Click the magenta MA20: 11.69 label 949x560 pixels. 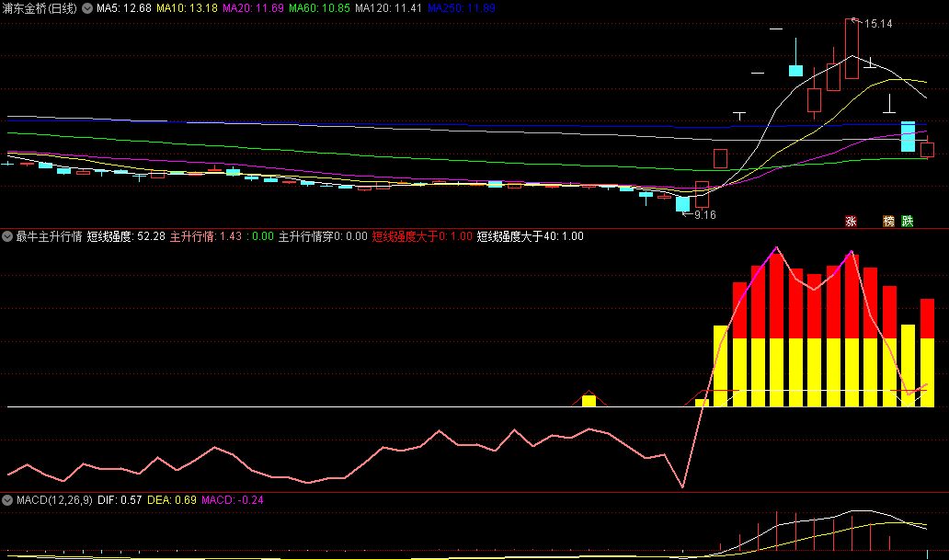pos(253,8)
